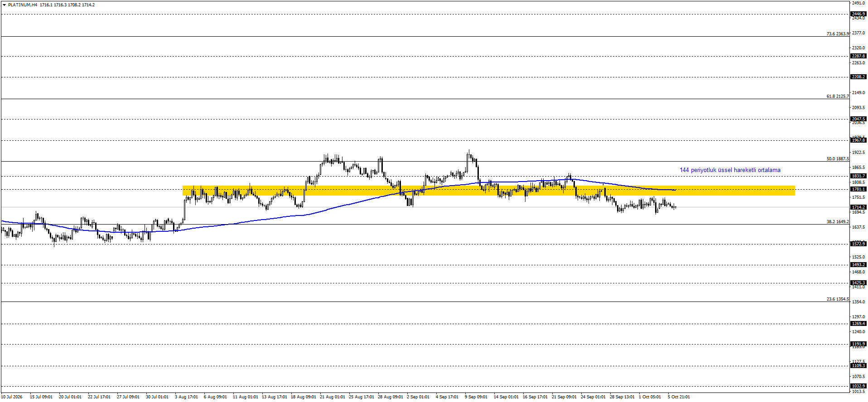Click the price level tag 2208.2
The image size is (868, 402).
point(858,77)
